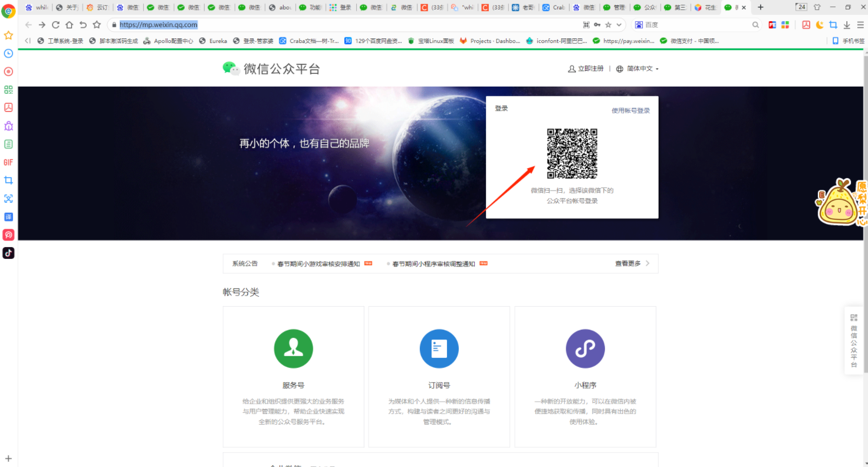Open iconfont-阿里巴巴 bookmark
This screenshot has height=467, width=868.
pyautogui.click(x=556, y=41)
